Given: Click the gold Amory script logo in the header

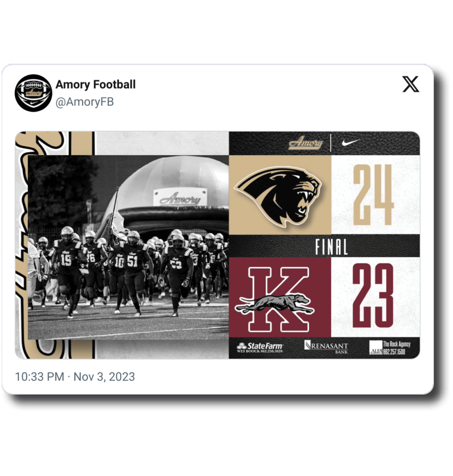Looking at the screenshot, I should pos(306,142).
